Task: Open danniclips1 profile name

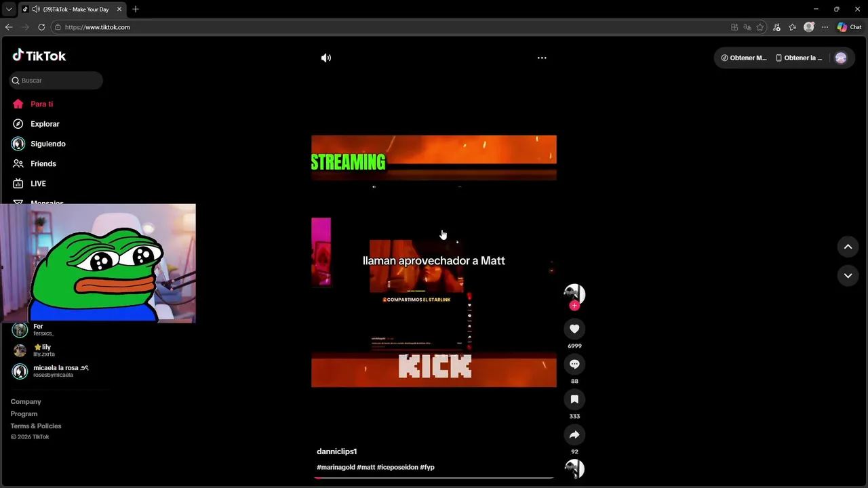Action: [336, 451]
